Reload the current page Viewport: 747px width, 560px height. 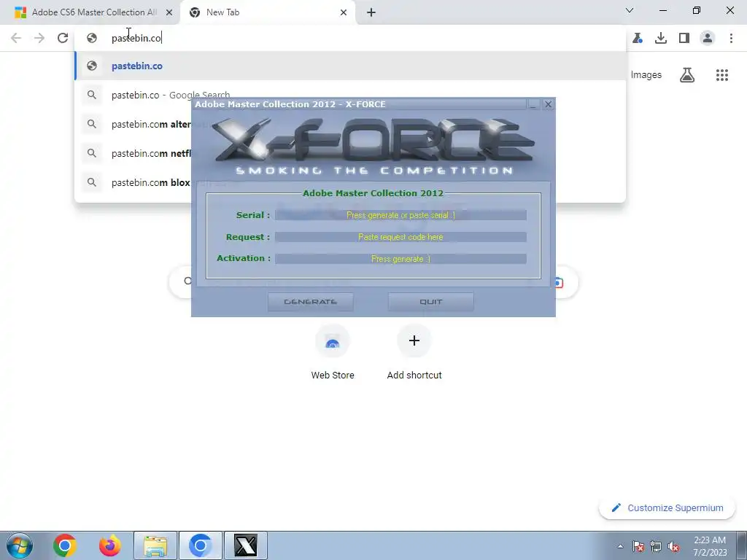pos(63,38)
